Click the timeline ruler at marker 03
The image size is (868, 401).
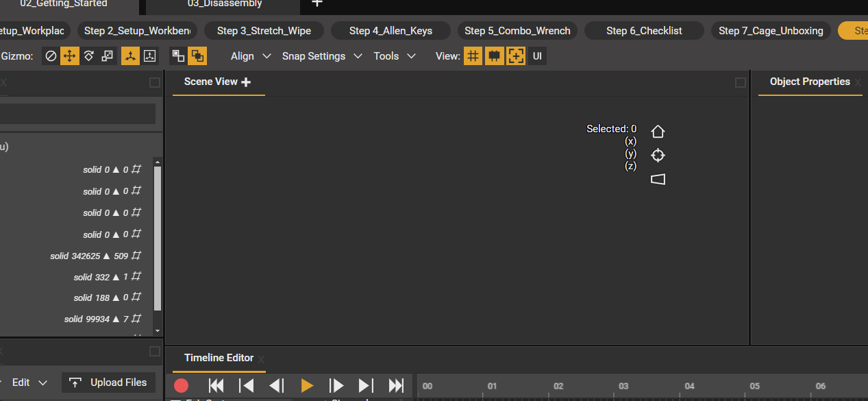coord(623,387)
